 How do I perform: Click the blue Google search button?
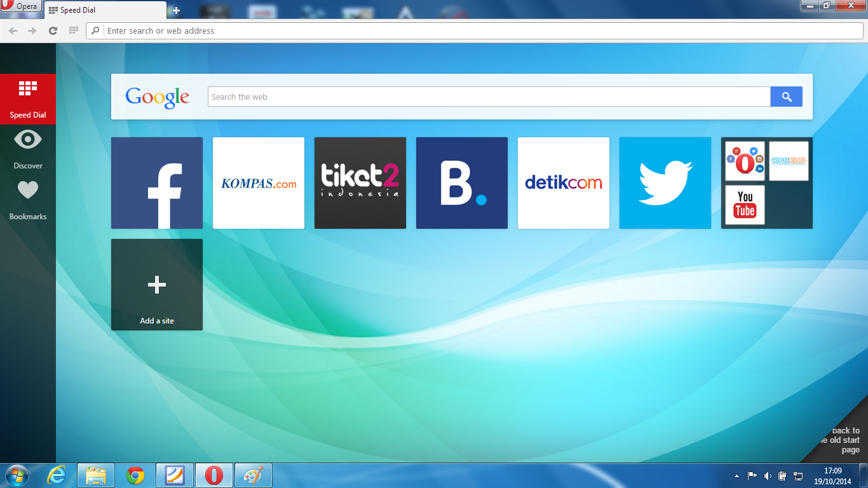tap(787, 97)
